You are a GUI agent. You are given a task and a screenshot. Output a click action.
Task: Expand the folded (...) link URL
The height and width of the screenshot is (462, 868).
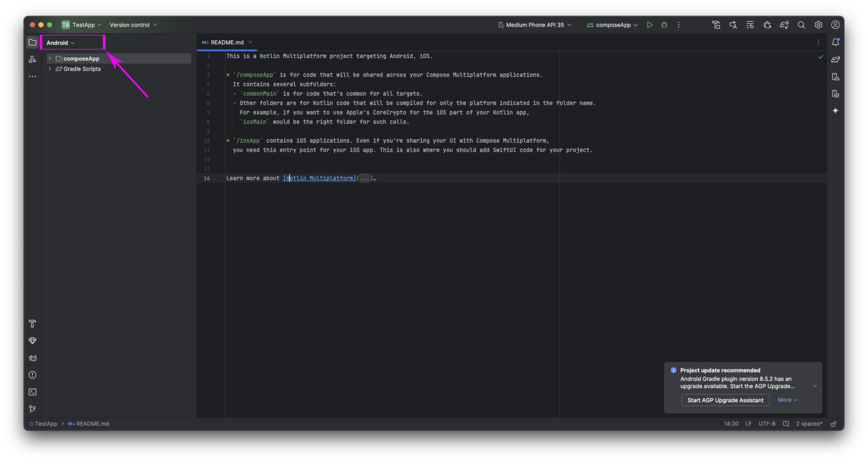364,178
